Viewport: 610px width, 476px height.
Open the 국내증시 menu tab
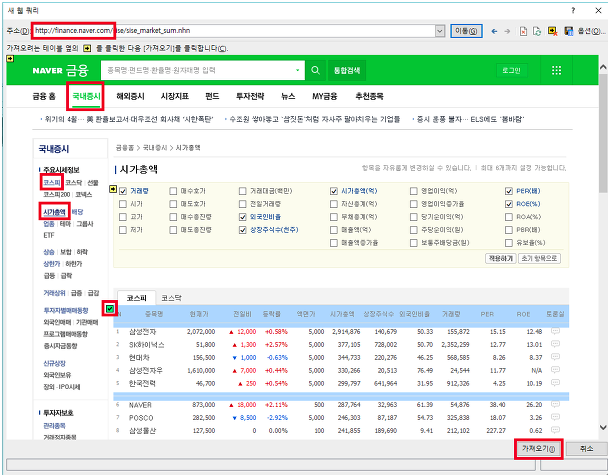pos(86,96)
